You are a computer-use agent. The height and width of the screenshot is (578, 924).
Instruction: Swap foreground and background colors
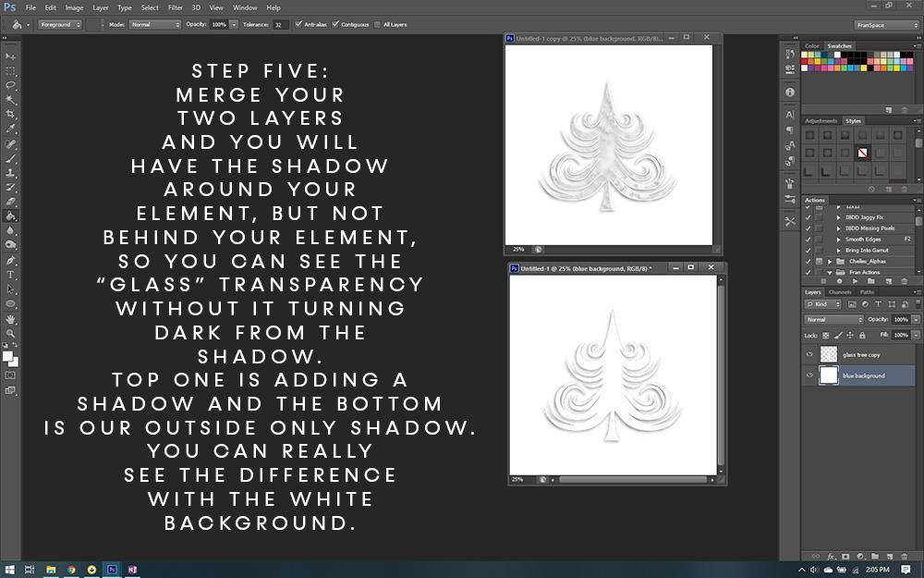coord(16,346)
